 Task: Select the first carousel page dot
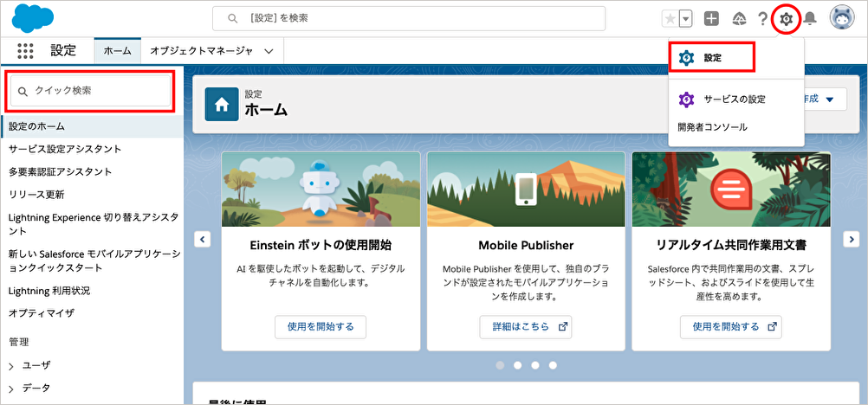pos(500,365)
